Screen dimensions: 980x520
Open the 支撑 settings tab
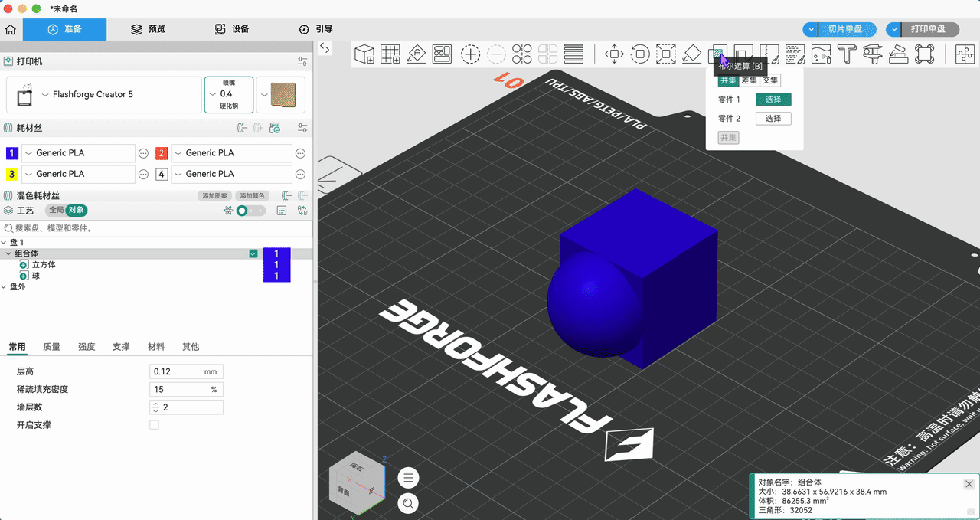[x=121, y=347]
